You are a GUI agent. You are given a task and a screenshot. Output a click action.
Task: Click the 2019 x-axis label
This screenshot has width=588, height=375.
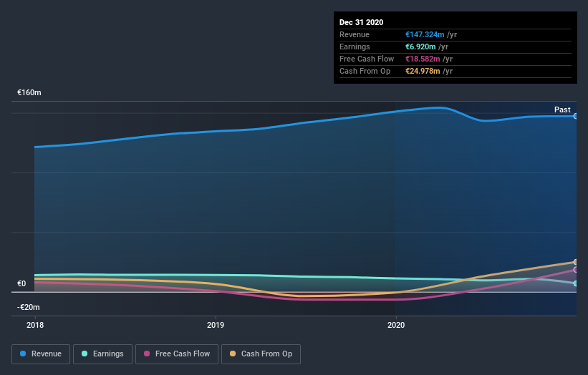click(x=216, y=325)
